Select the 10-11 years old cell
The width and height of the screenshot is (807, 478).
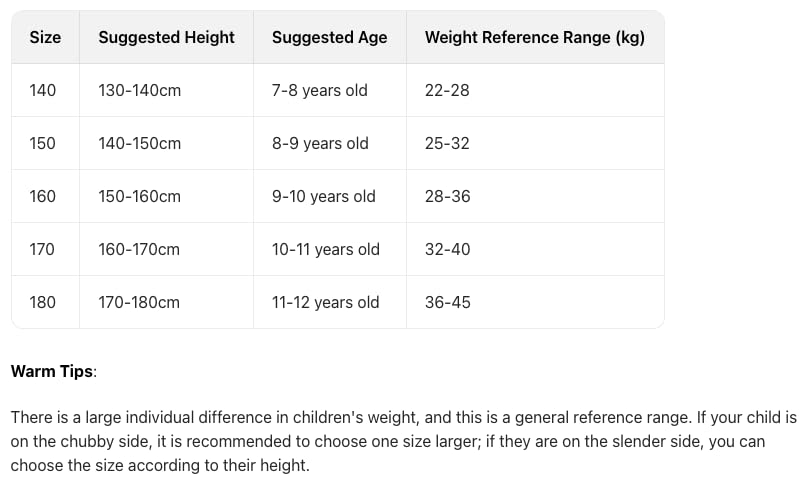tap(326, 250)
